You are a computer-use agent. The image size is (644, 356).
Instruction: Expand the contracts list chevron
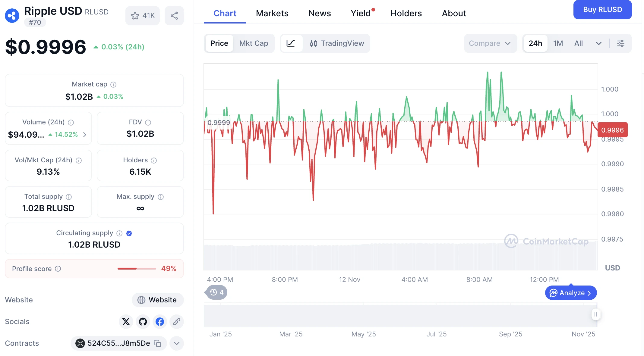[x=177, y=343]
